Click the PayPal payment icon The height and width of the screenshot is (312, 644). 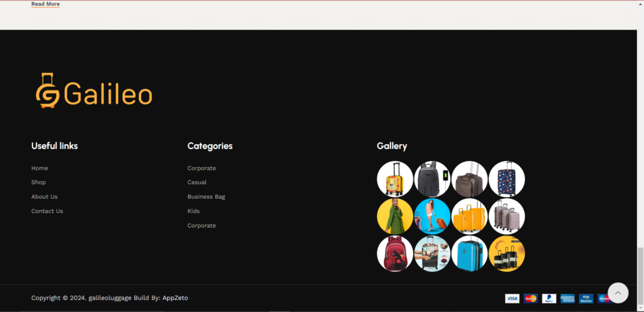pyautogui.click(x=548, y=298)
